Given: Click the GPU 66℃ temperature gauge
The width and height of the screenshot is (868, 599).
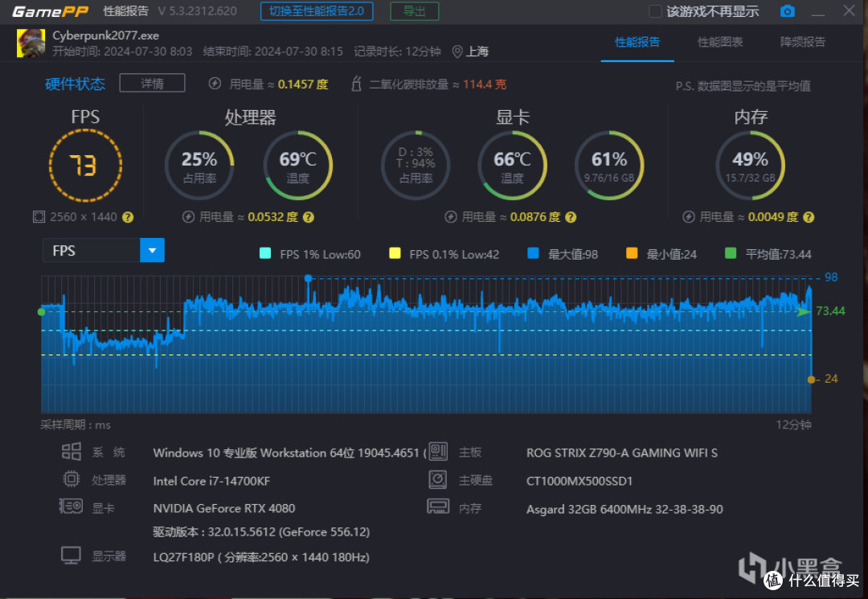Looking at the screenshot, I should pyautogui.click(x=512, y=166).
